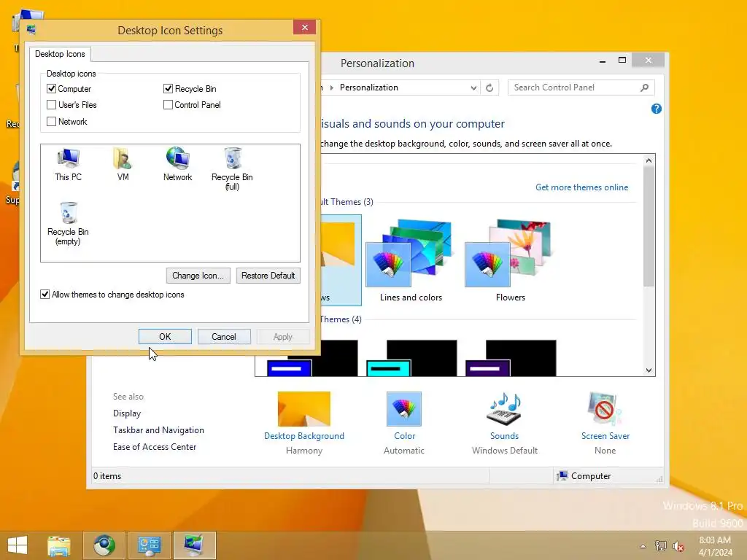Viewport: 747px width, 560px height.
Task: Click the network tray icon
Action: click(x=660, y=545)
